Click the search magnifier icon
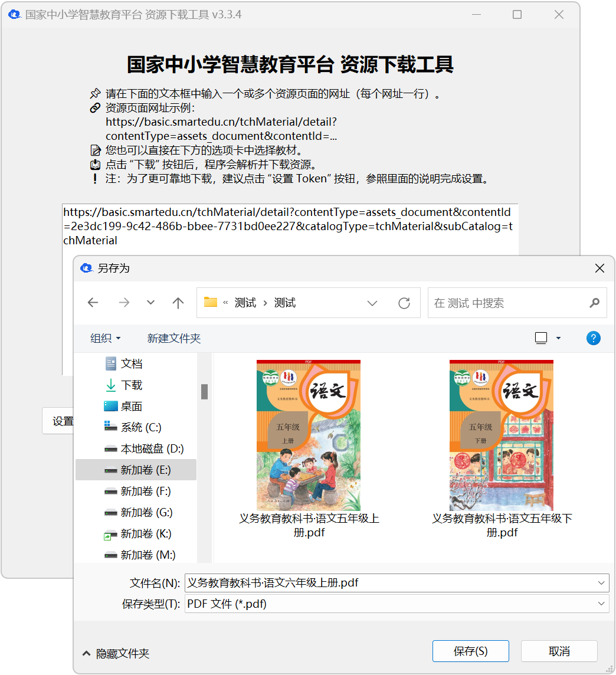Image resolution: width=616 pixels, height=675 pixels. pyautogui.click(x=595, y=303)
